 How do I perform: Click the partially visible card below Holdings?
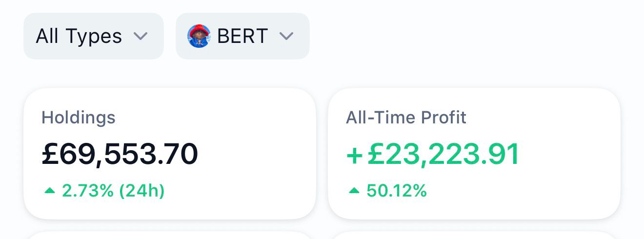[x=169, y=236]
